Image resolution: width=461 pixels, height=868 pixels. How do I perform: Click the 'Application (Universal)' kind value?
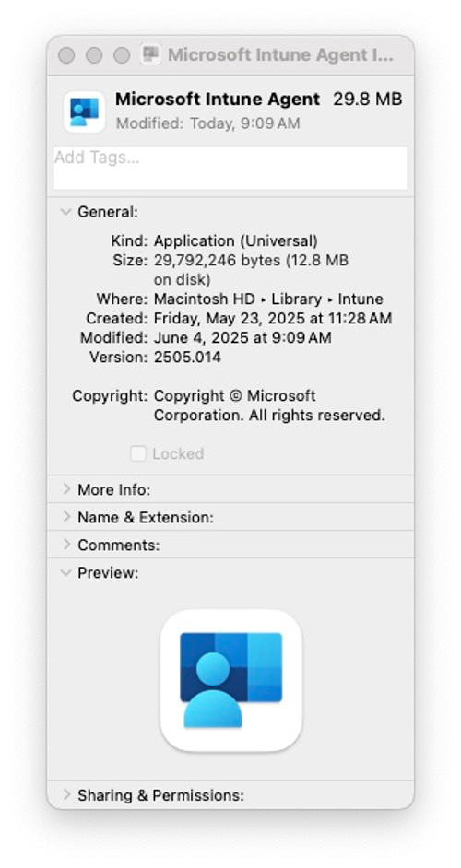click(x=235, y=241)
